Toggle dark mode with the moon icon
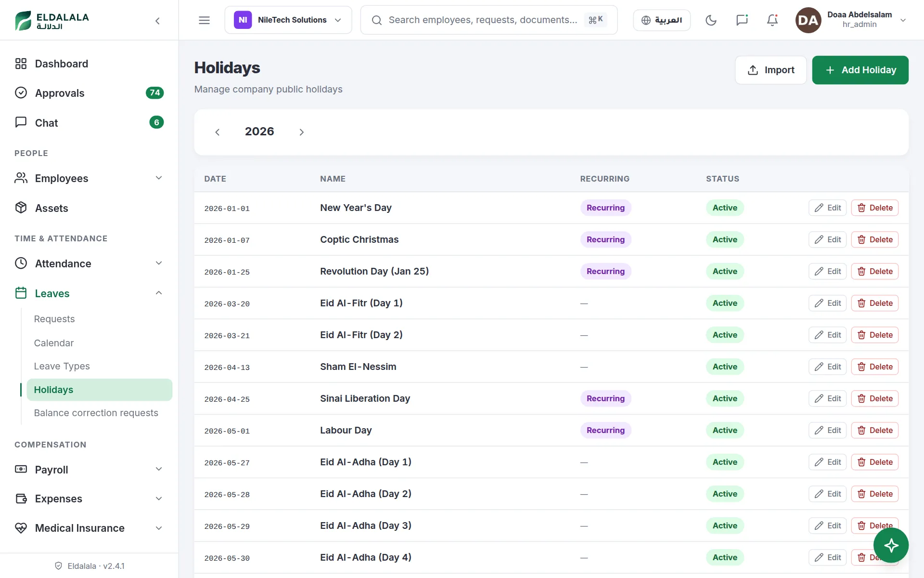Image resolution: width=924 pixels, height=578 pixels. point(711,20)
